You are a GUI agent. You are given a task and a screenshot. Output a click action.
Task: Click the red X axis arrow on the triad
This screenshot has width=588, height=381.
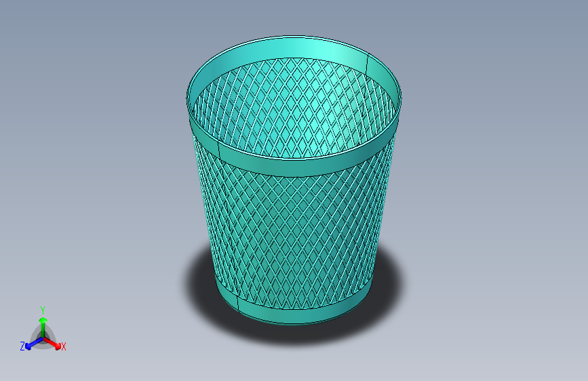coord(52,343)
